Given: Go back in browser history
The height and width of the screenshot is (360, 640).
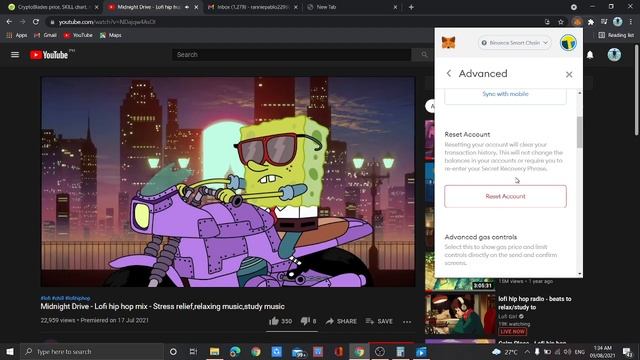Looking at the screenshot, I should point(9,22).
